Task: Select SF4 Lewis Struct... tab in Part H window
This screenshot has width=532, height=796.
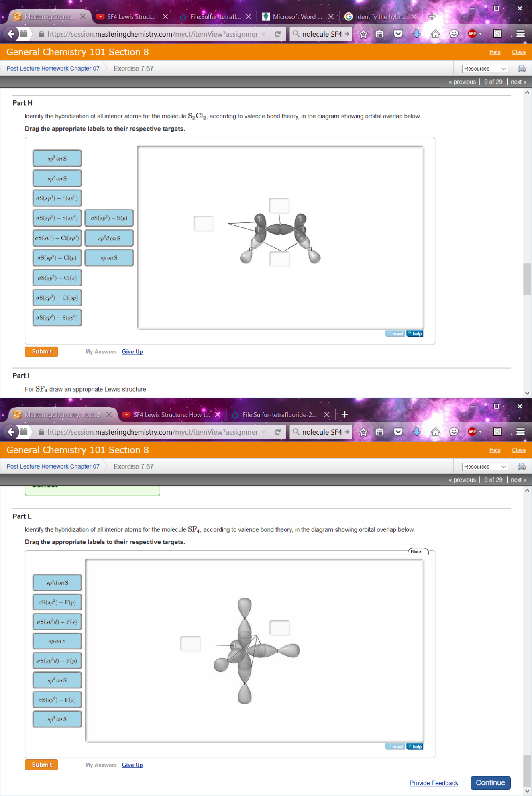Action: 132,17
